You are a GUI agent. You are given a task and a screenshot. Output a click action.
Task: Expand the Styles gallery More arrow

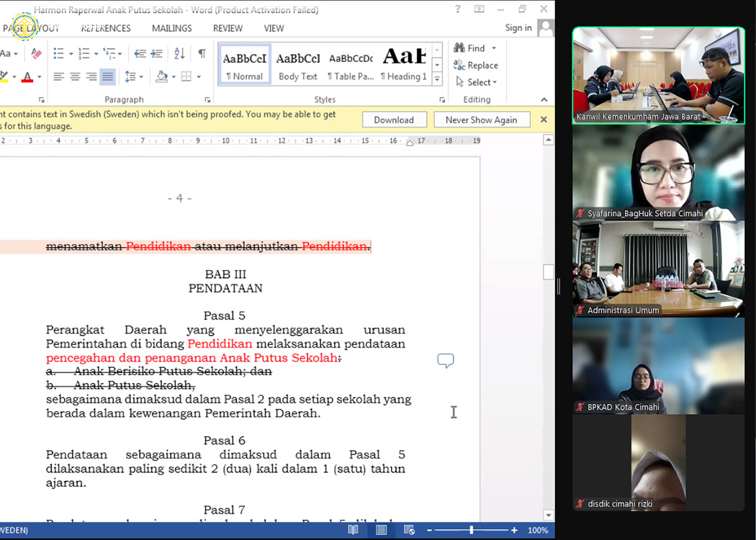click(x=437, y=78)
